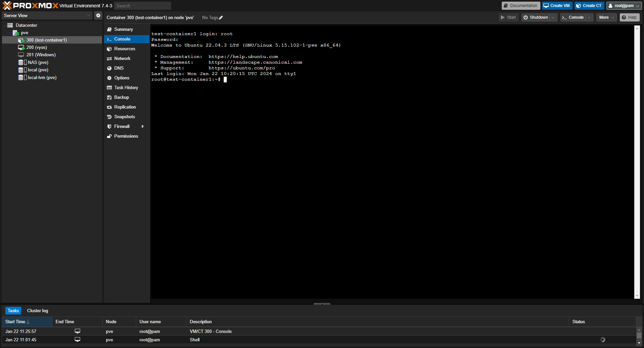644x348 pixels.
Task: Click VM 201 Windows monitor icon
Action: click(21, 55)
